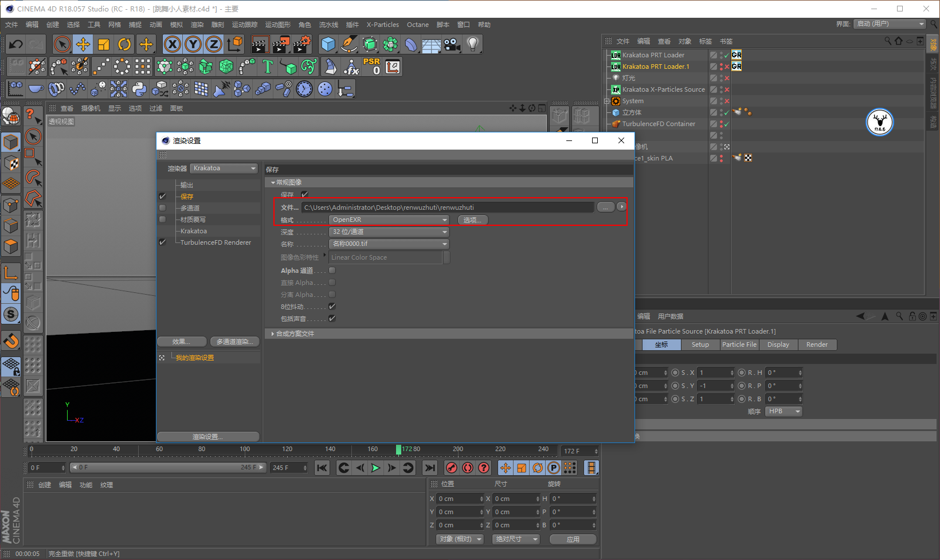Click the 应用 button in coordinates panel
940x560 pixels.
tap(573, 539)
